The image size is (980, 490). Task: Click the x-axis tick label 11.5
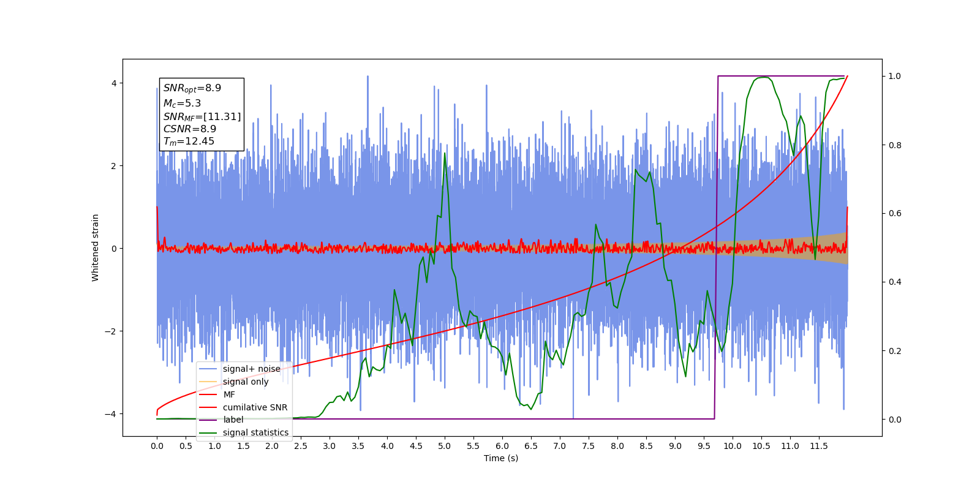pos(819,446)
